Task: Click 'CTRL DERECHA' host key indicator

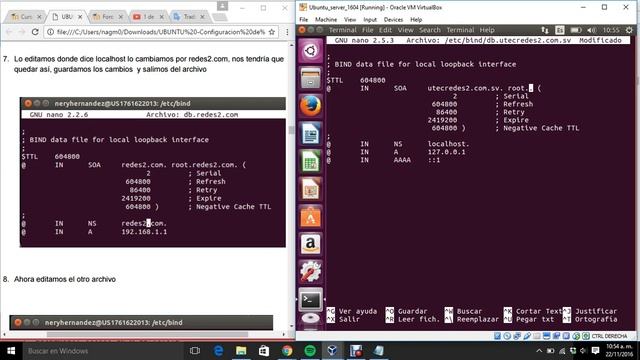Action: [609, 336]
